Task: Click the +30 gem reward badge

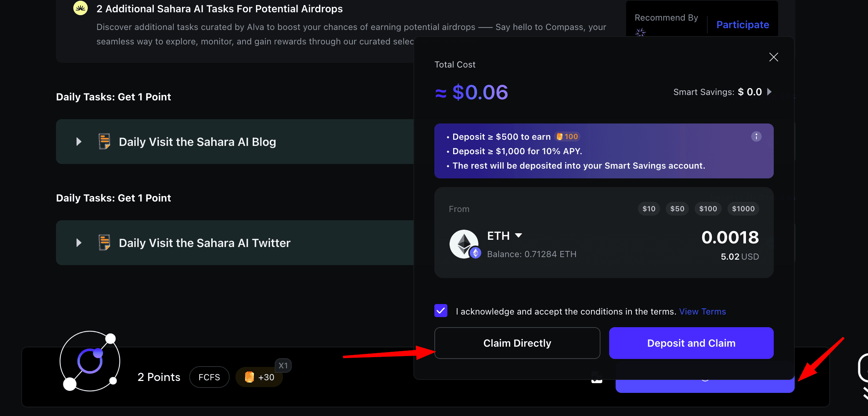Action: coord(259,377)
